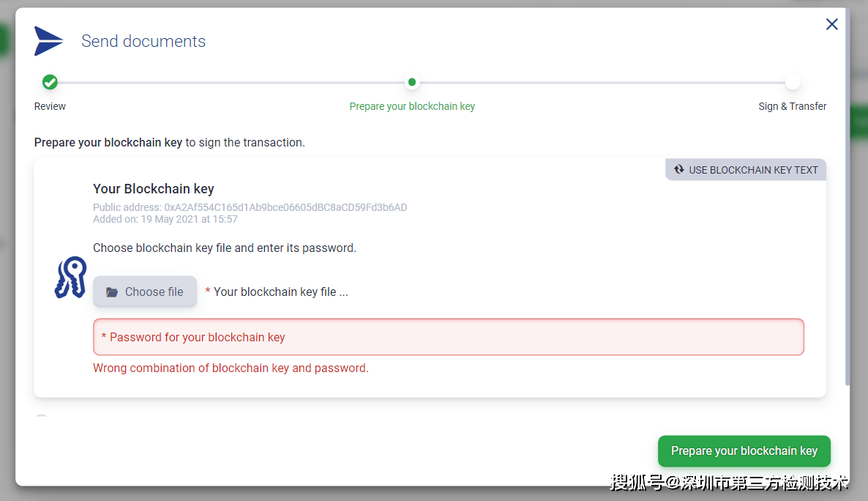
Task: Click the Send documents title
Action: tap(143, 41)
